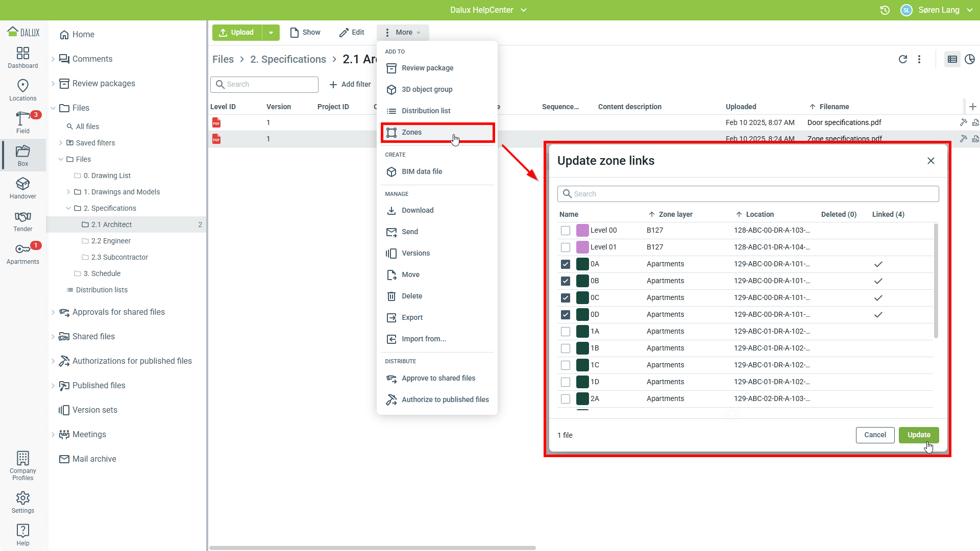Click the purple Level 01 color swatch

[582, 247]
